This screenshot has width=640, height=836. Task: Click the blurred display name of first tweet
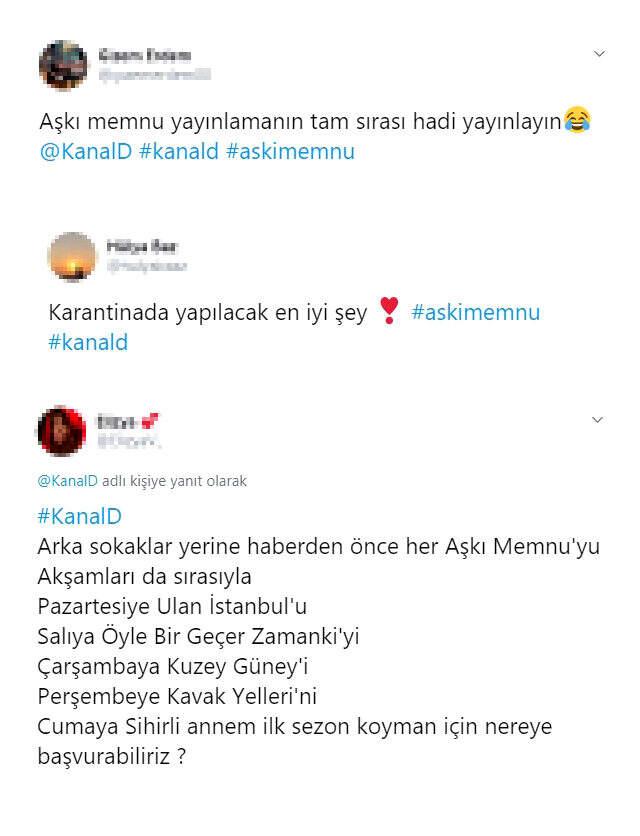click(x=145, y=55)
